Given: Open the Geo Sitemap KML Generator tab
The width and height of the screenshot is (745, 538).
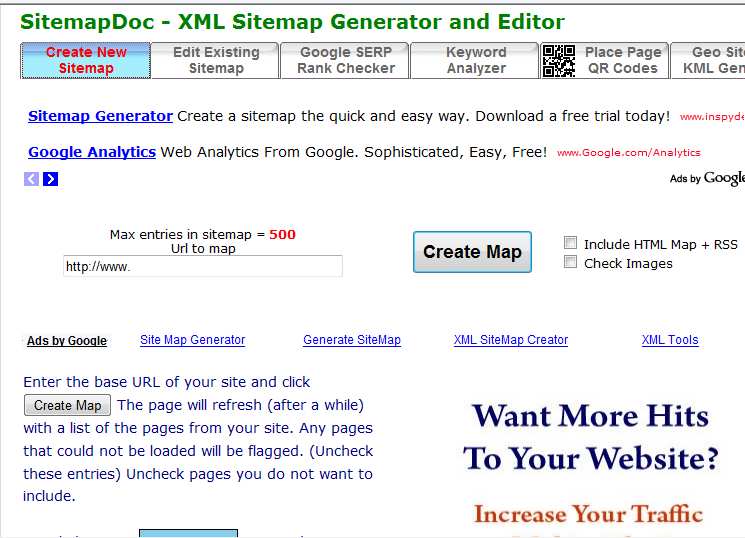Looking at the screenshot, I should pyautogui.click(x=712, y=61).
